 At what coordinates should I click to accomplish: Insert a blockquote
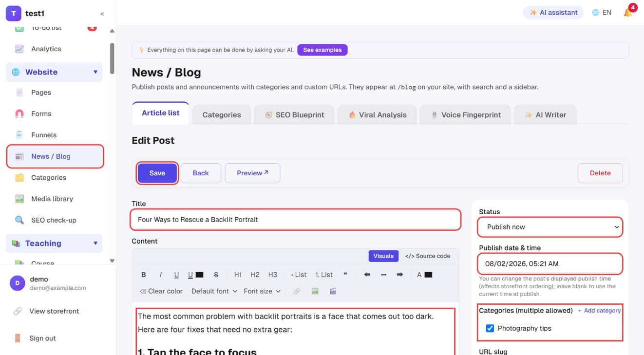pos(345,275)
